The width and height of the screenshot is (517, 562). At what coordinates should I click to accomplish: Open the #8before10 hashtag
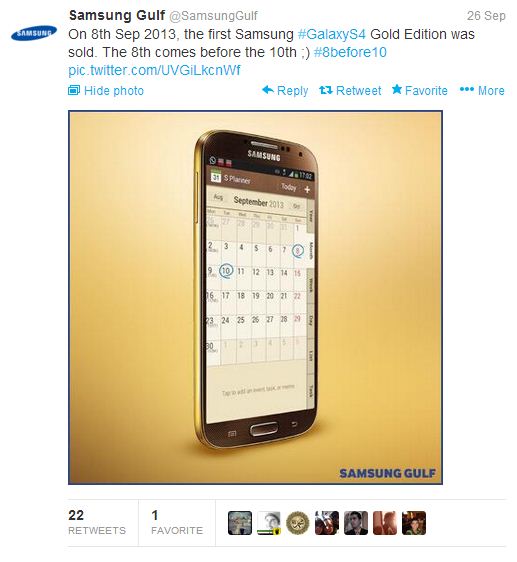point(350,52)
